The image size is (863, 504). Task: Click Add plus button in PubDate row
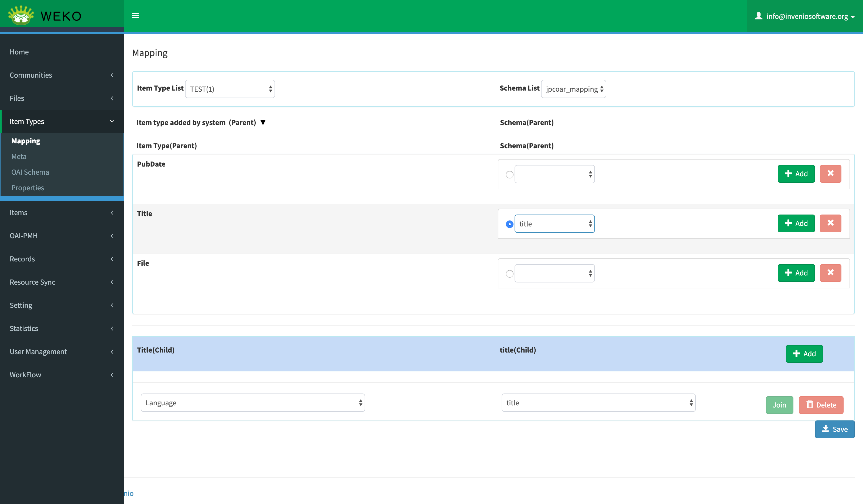[x=796, y=174]
